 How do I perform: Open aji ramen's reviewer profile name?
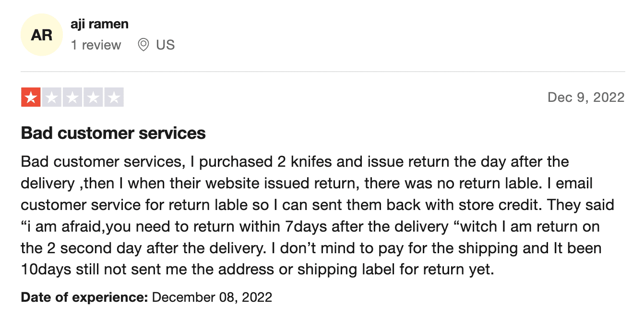point(99,24)
